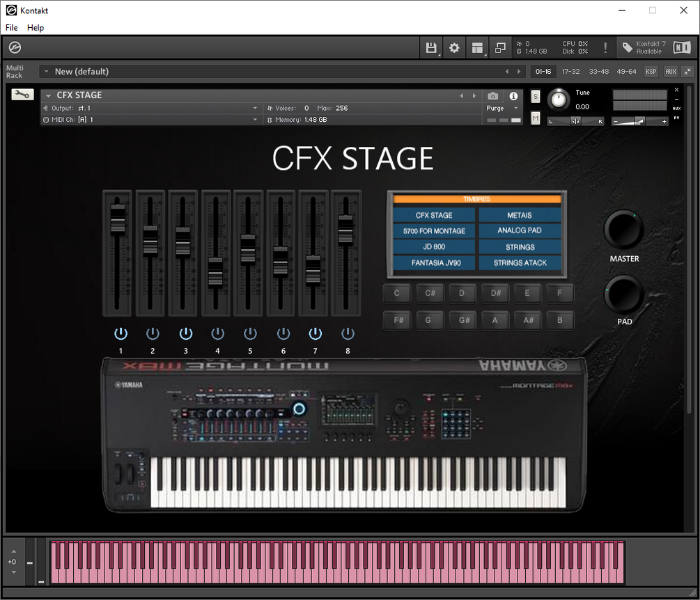Viewport: 700px width, 600px height.
Task: Click the instrument pan L-R slider
Action: [x=575, y=121]
